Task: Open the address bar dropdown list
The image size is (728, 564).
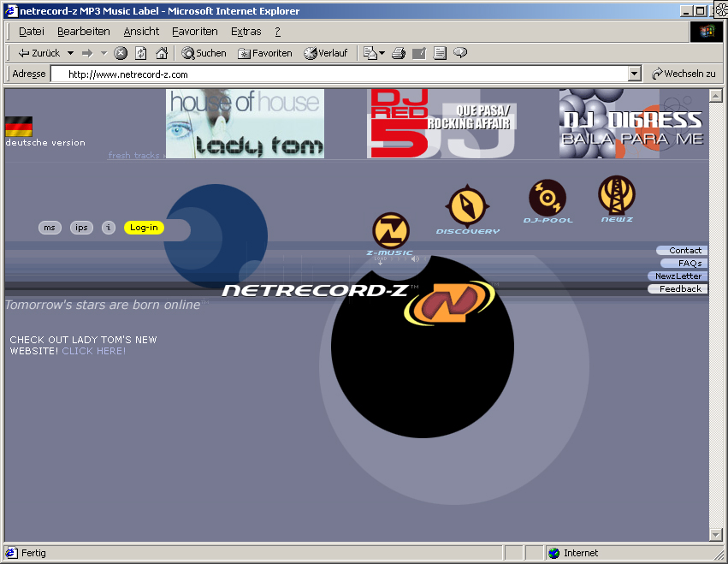Action: click(635, 74)
